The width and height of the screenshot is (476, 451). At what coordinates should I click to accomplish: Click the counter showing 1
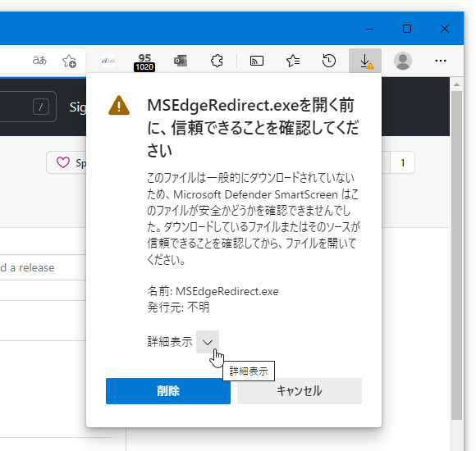point(402,163)
